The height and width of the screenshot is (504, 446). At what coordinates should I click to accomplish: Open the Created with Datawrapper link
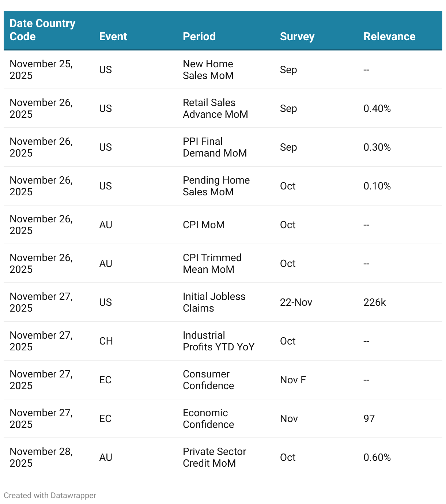coord(50,496)
